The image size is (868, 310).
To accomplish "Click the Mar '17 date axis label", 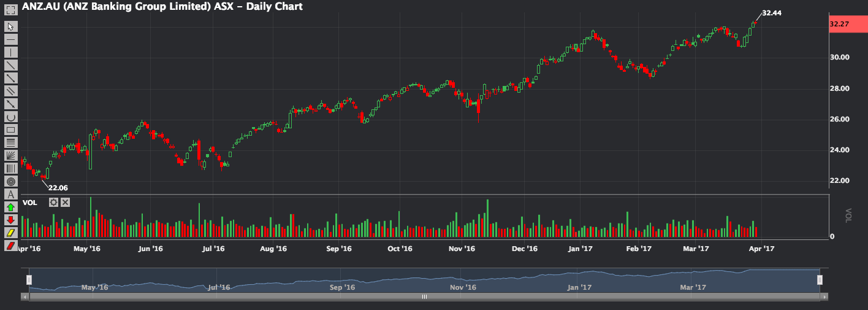I will pos(695,249).
